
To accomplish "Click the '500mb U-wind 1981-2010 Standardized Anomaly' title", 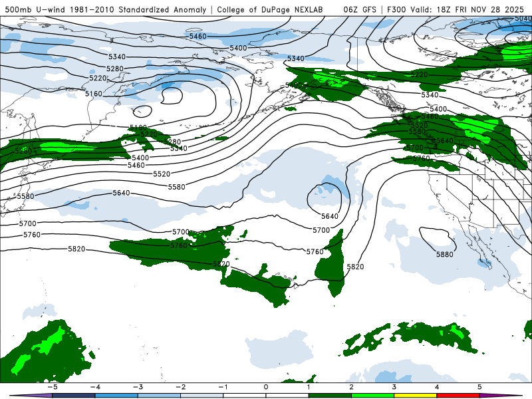I will pyautogui.click(x=106, y=9).
